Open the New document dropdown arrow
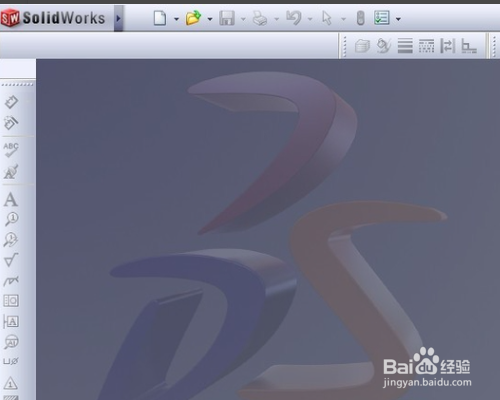The height and width of the screenshot is (400, 500). point(176,19)
